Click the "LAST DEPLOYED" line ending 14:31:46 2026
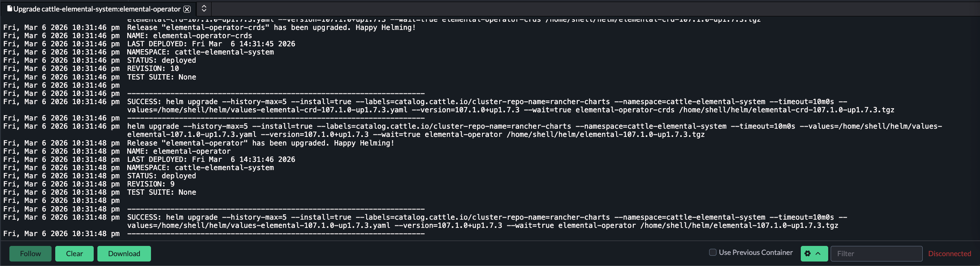980x266 pixels. point(211,159)
